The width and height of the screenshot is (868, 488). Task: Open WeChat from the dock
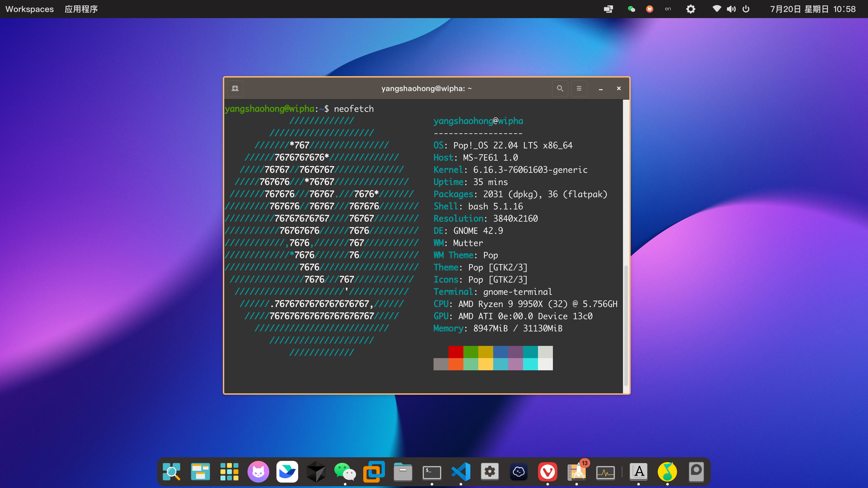(345, 472)
